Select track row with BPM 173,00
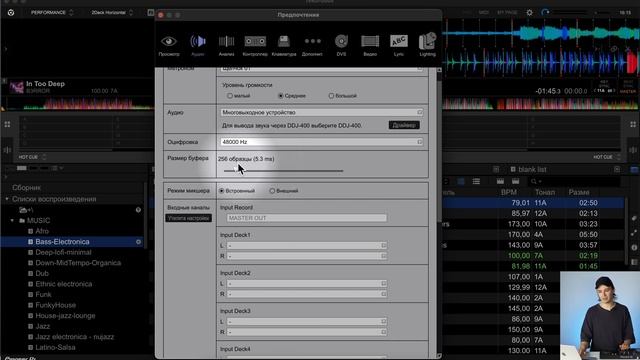The width and height of the screenshot is (640, 360). [533, 224]
